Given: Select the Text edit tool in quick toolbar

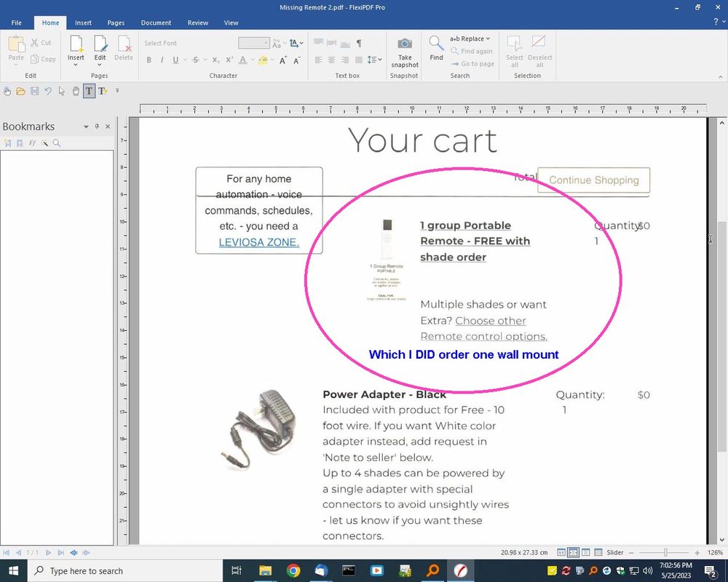Looking at the screenshot, I should pyautogui.click(x=89, y=91).
